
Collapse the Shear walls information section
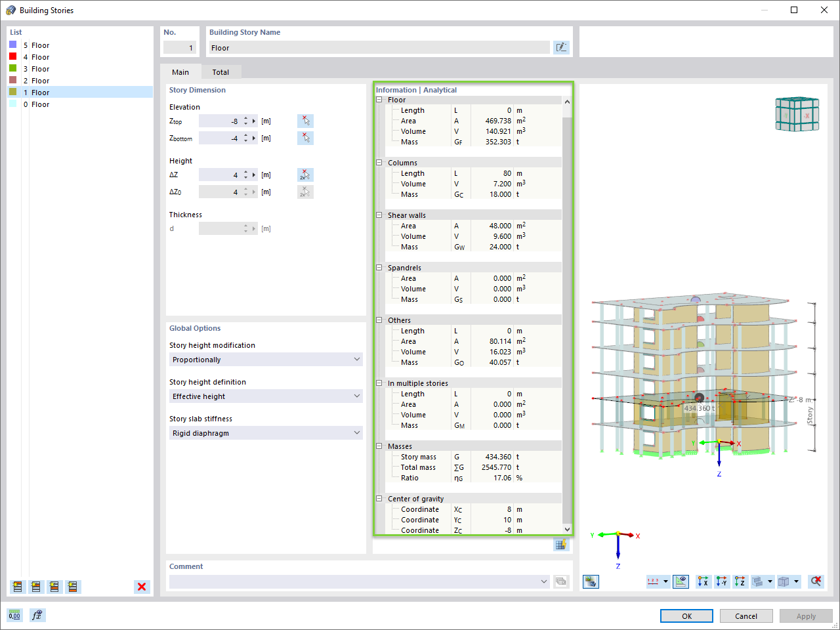[x=379, y=215]
